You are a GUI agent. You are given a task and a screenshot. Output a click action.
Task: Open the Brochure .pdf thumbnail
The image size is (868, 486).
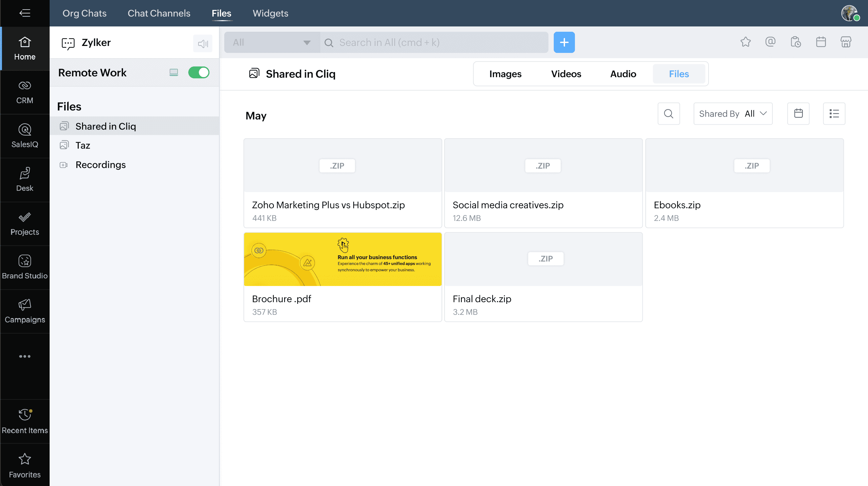point(342,259)
